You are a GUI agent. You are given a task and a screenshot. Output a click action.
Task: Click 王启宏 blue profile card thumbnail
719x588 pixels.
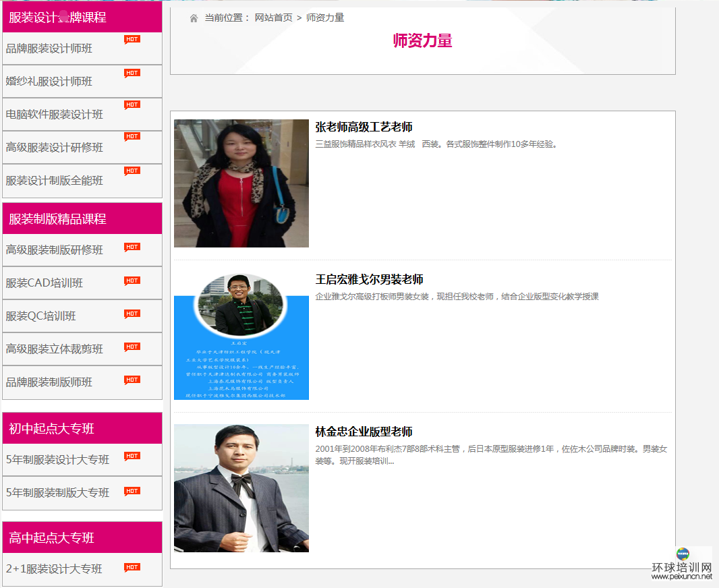coord(241,336)
